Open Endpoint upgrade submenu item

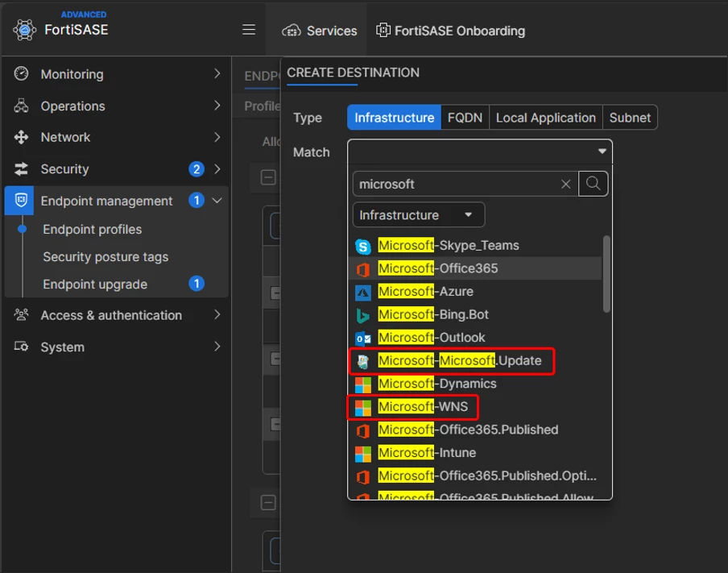pos(95,284)
